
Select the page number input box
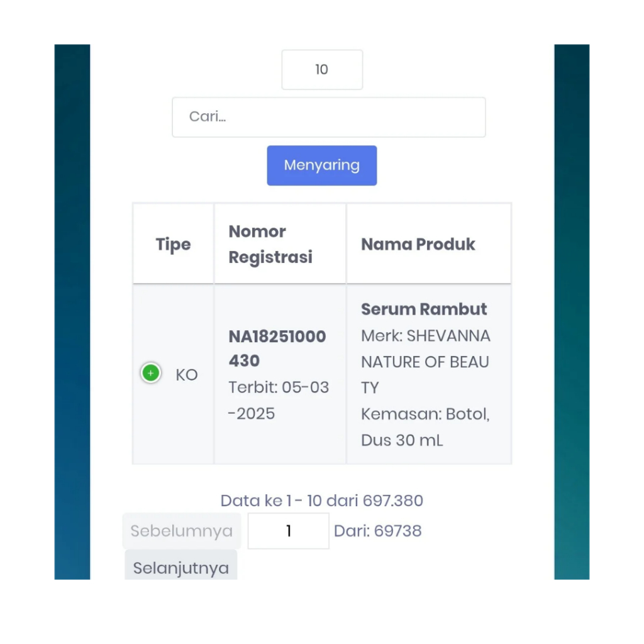coord(288,531)
